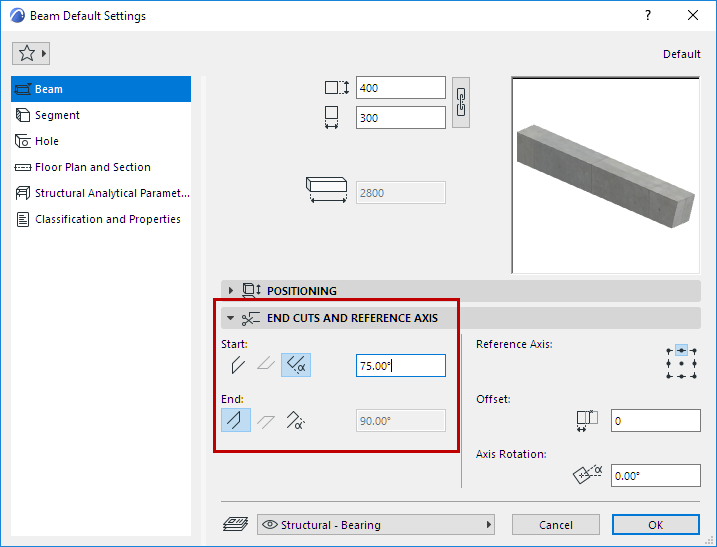This screenshot has height=547, width=717.
Task: Switch to Floor Plan and Section page
Action: click(101, 167)
